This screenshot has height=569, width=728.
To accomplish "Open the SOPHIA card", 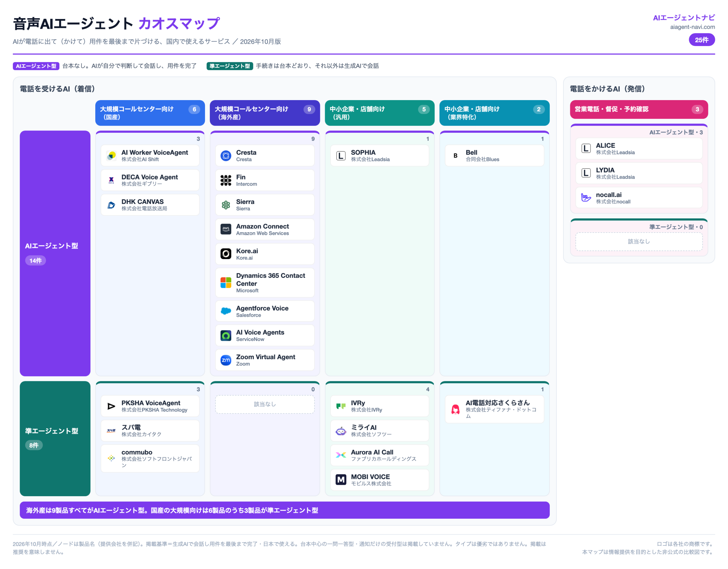I will pyautogui.click(x=380, y=156).
